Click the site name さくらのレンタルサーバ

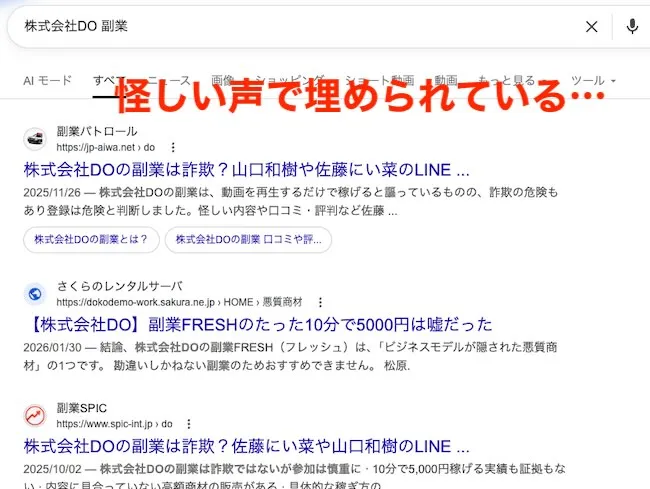tap(119, 286)
